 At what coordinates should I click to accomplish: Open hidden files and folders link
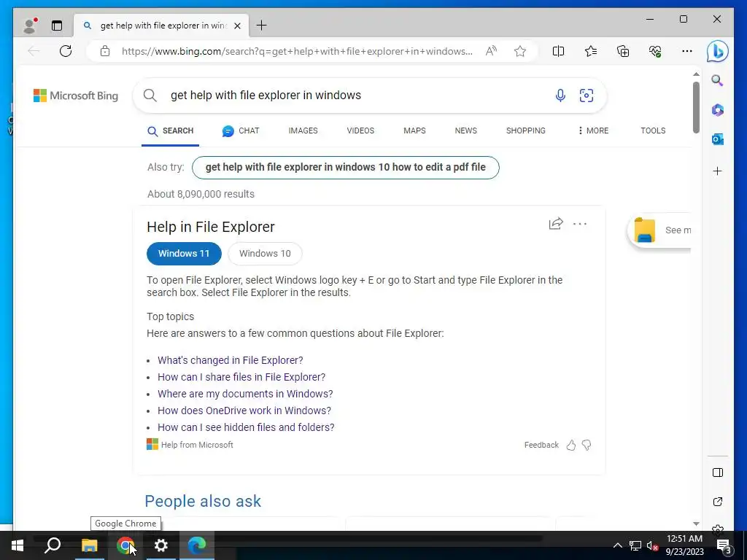click(246, 427)
